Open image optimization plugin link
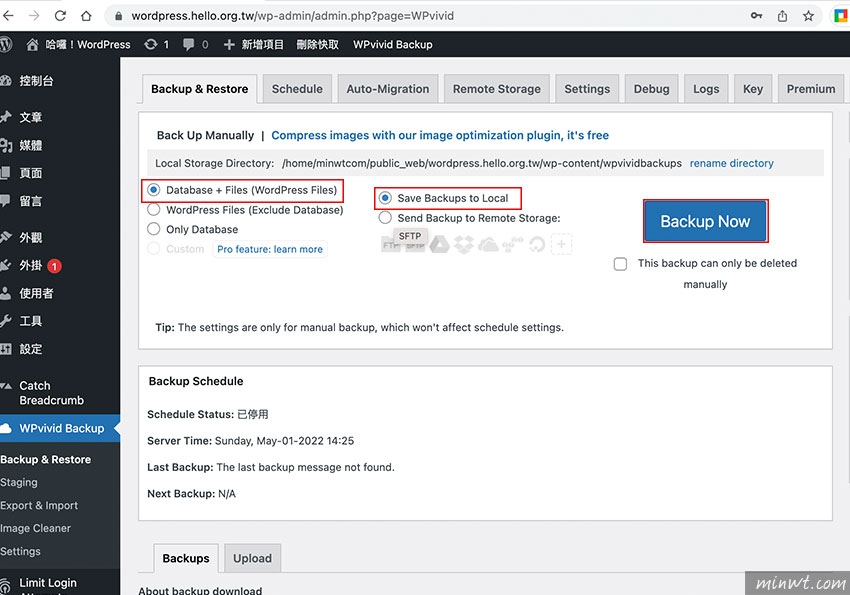The image size is (850, 595). click(x=440, y=135)
